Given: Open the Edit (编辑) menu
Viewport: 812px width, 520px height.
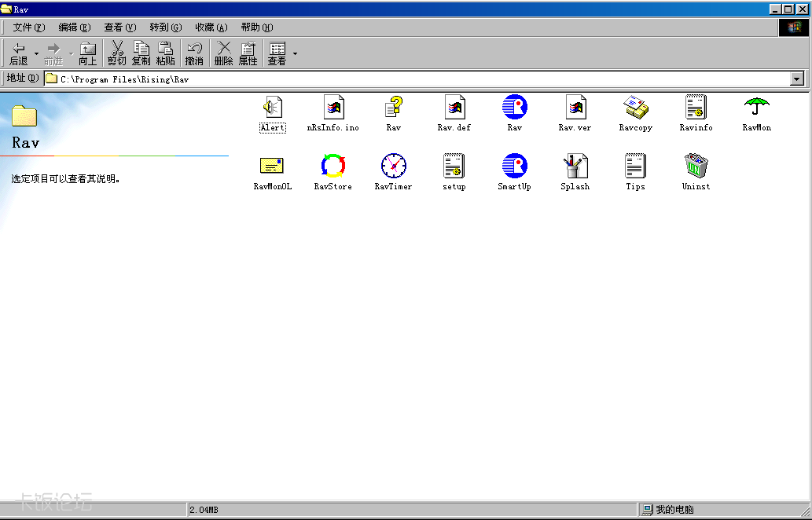Looking at the screenshot, I should tap(75, 27).
